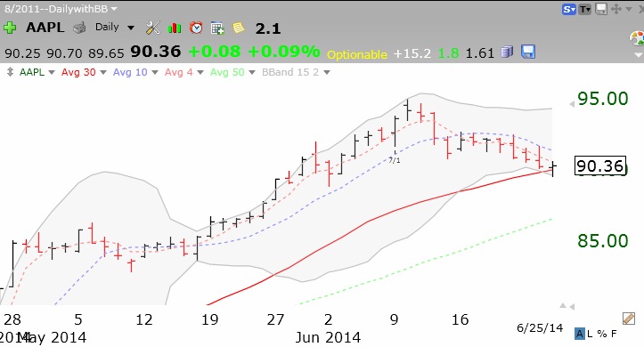Select the F scale toggle

point(614,334)
